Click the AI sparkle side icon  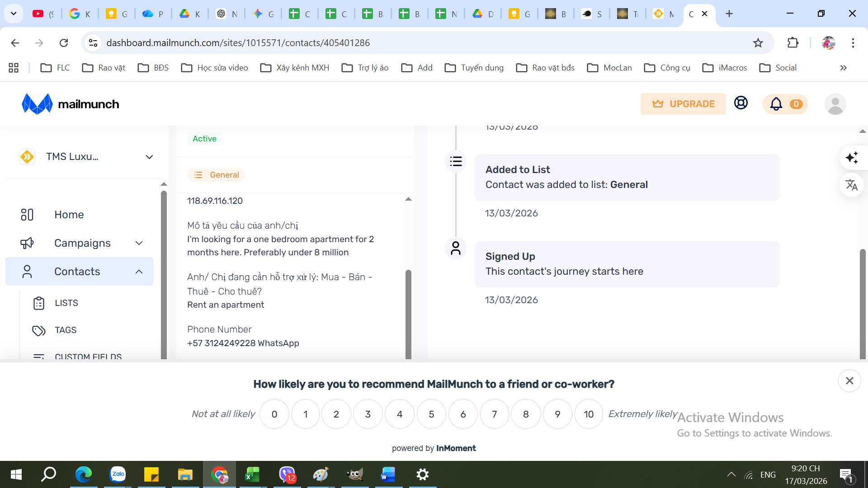coord(852,158)
